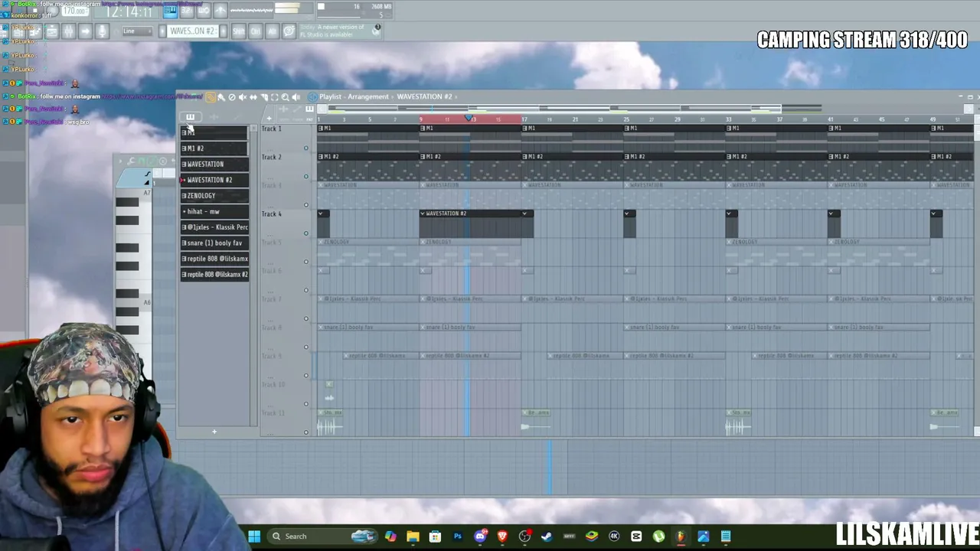Select the ZENOLOGY pattern in picker
Viewport: 980px width, 551px height.
214,196
